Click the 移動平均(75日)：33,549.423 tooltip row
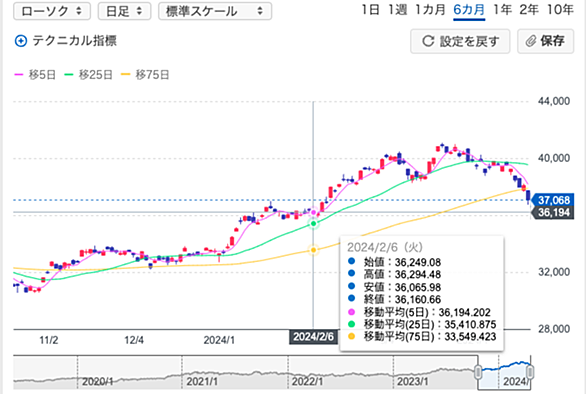Screen dimensions: 586x394 pyautogui.click(x=422, y=336)
